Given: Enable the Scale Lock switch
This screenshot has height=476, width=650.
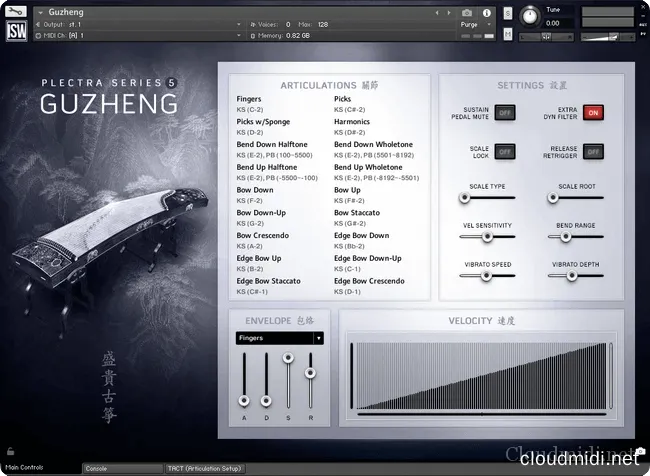Looking at the screenshot, I should (x=504, y=151).
